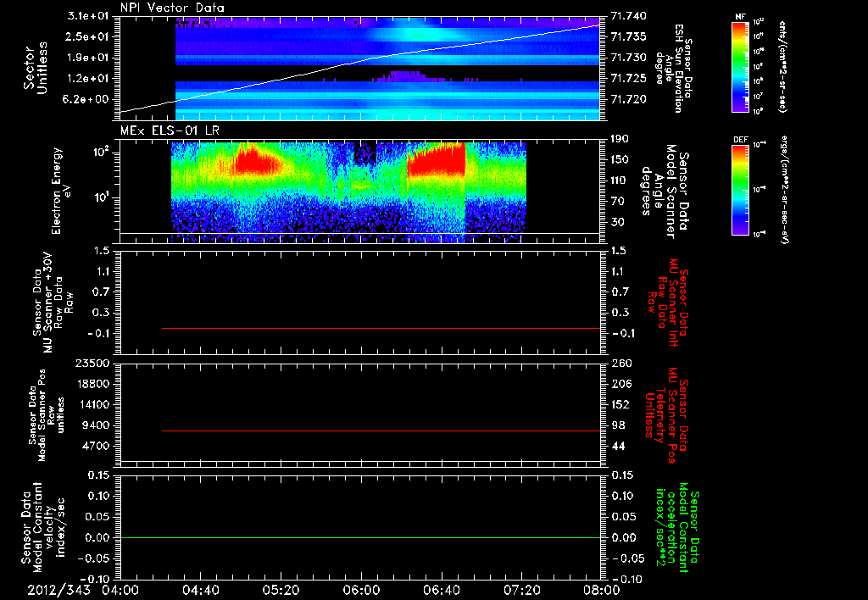Click the '1.2e+01' sector tick value

(x=88, y=79)
